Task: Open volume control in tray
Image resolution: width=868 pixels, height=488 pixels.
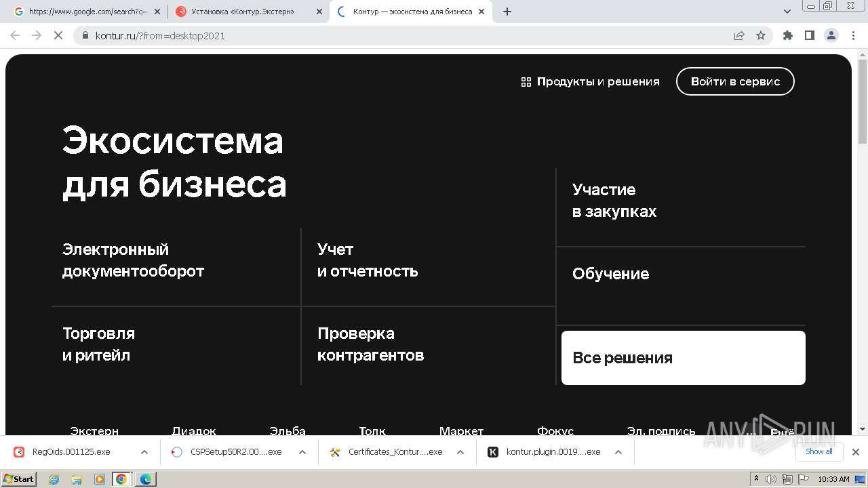Action: (771, 479)
